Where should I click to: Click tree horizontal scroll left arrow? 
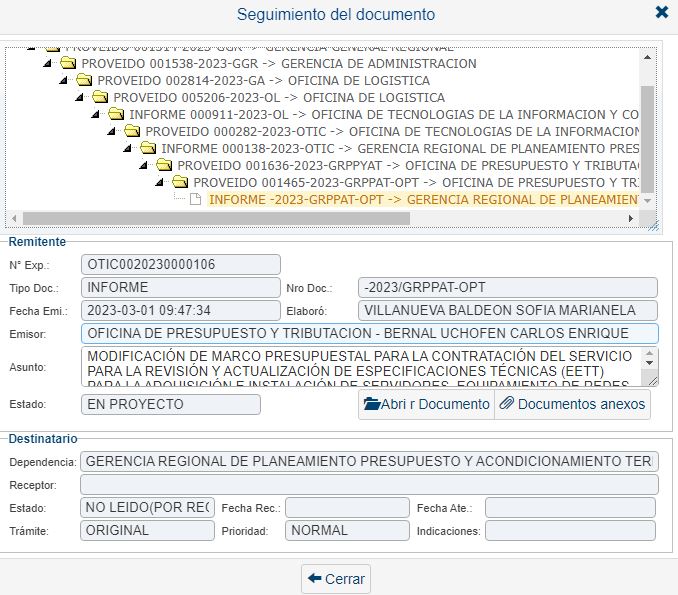pos(14,218)
